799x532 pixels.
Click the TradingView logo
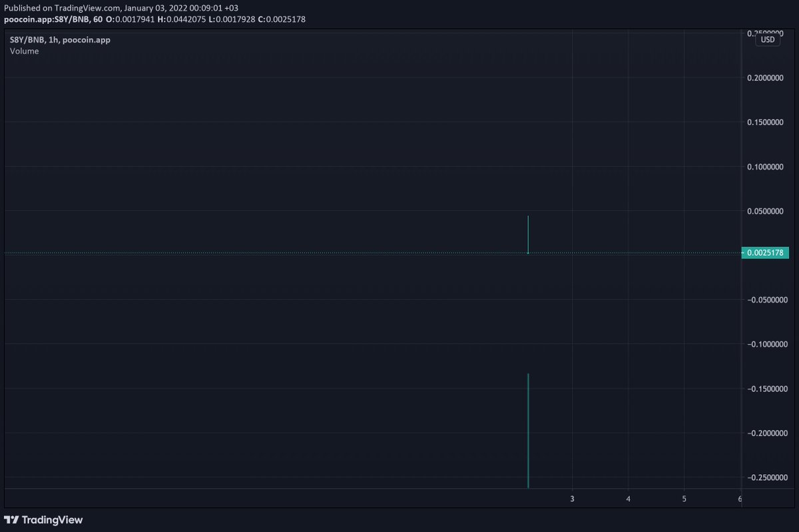coord(44,519)
